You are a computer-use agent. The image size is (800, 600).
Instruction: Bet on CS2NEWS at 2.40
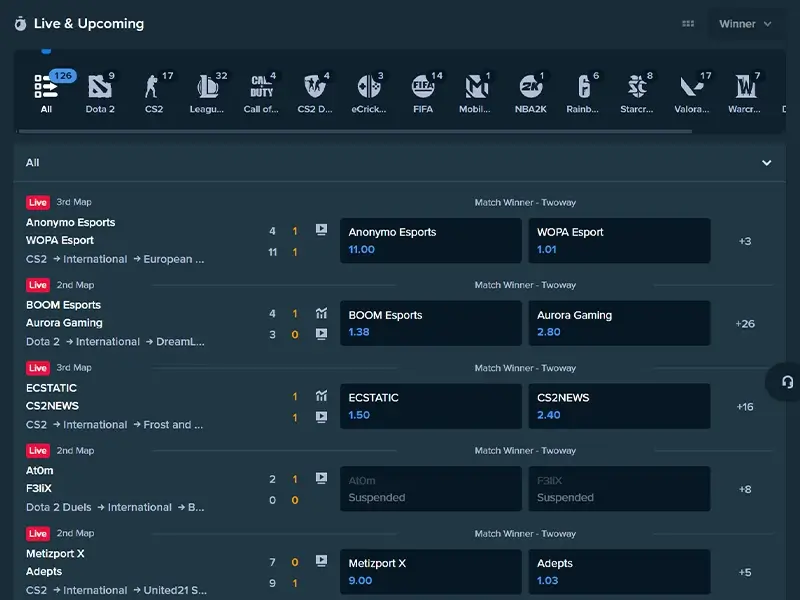(619, 406)
